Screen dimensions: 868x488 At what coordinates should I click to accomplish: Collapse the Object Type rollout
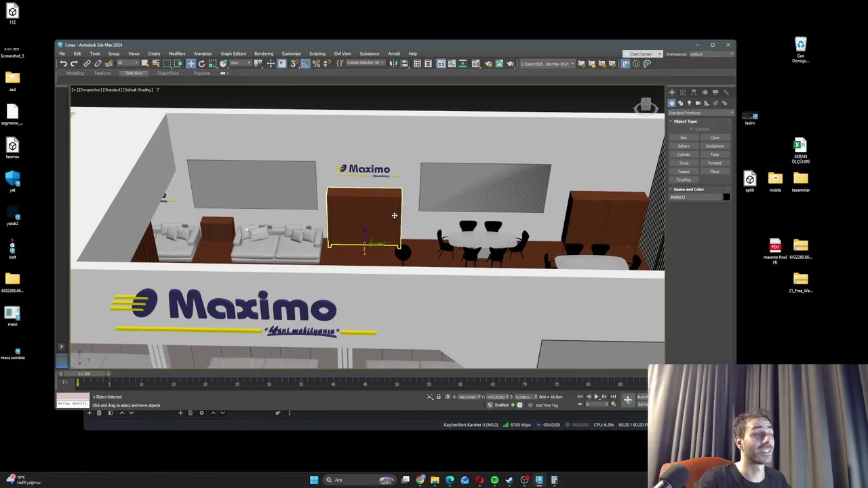(686, 121)
